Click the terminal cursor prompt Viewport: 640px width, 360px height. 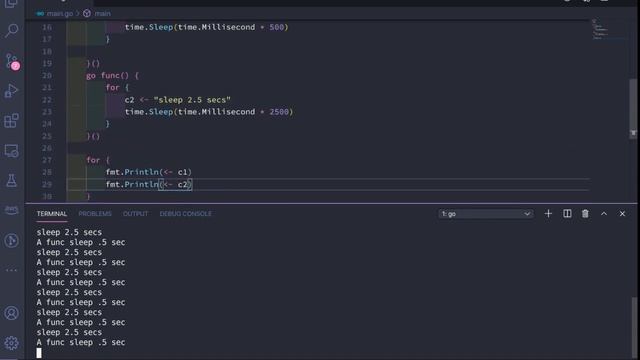[39, 353]
